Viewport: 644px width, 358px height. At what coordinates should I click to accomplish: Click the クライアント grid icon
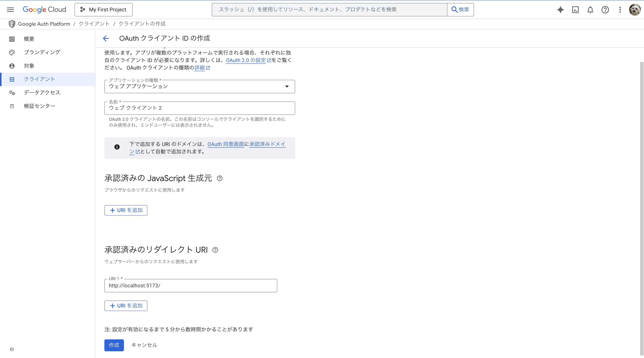(x=12, y=79)
